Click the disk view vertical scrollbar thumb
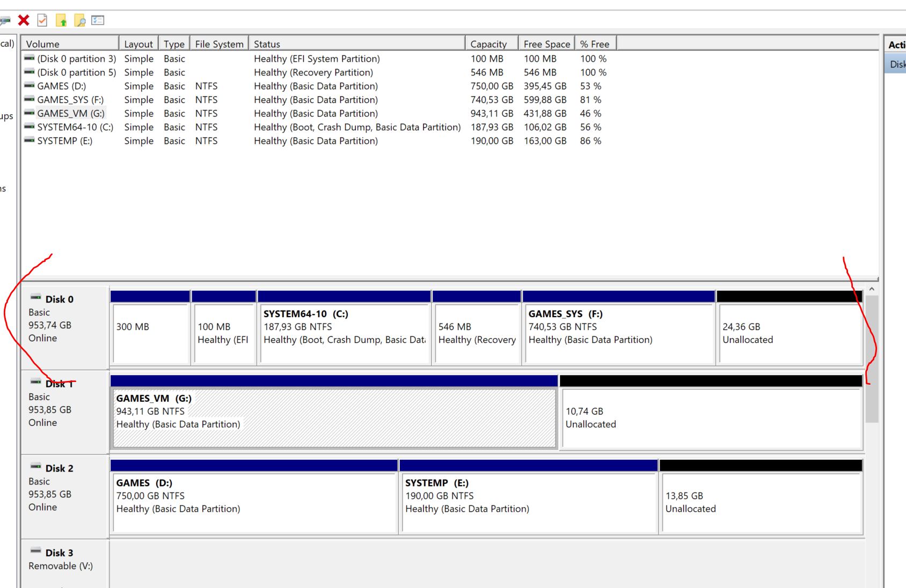Screen dimensions: 906x588 (x=872, y=358)
